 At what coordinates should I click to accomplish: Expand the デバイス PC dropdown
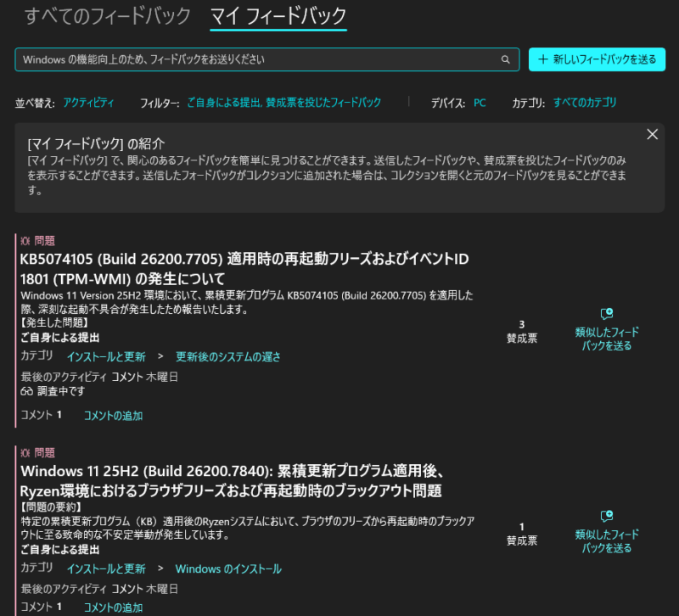point(480,103)
